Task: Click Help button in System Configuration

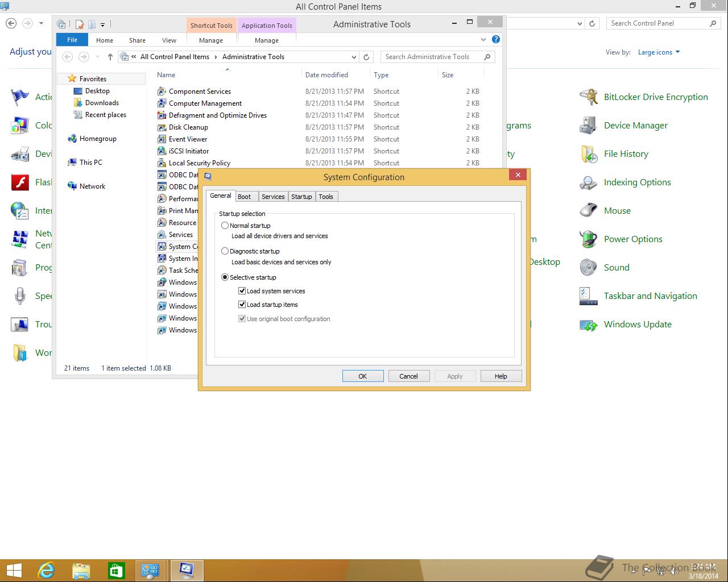Action: pyautogui.click(x=501, y=376)
